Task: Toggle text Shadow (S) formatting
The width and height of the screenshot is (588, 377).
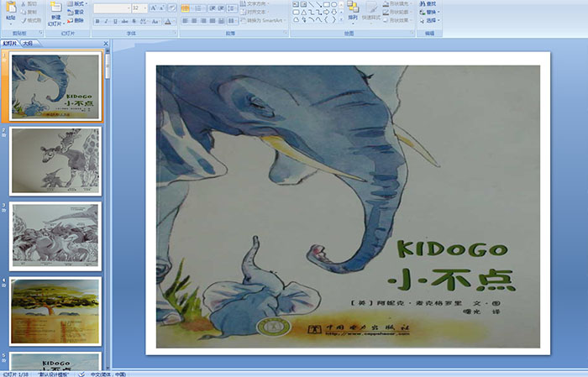Action: 134,21
